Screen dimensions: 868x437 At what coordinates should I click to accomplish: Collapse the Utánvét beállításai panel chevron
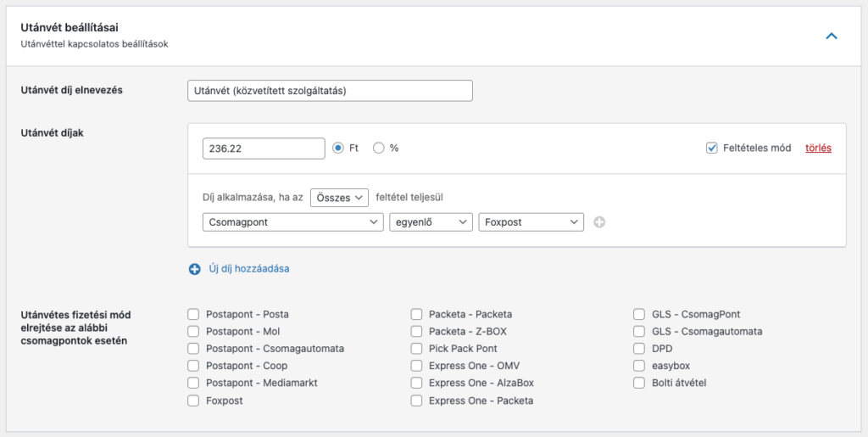832,36
